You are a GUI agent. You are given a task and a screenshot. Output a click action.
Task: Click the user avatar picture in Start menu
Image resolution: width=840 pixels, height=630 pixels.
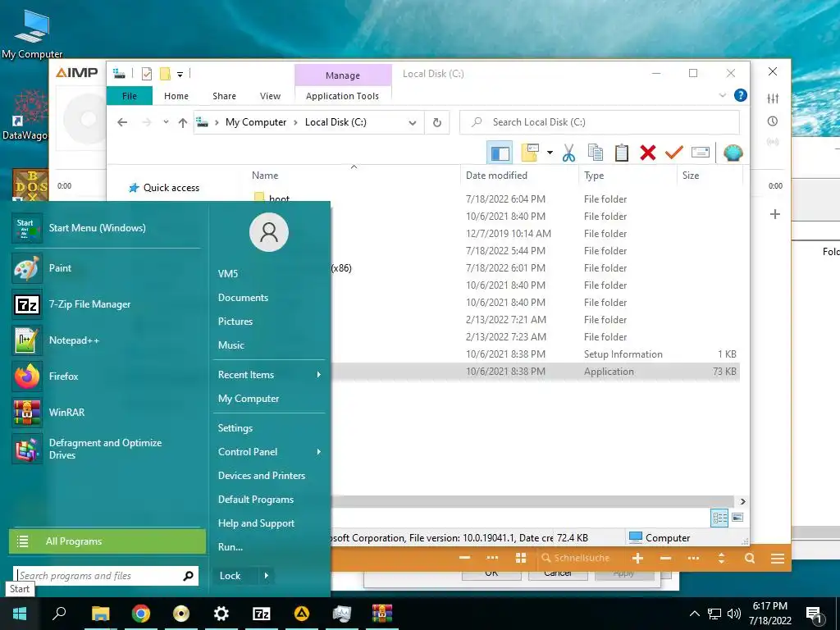coord(269,232)
